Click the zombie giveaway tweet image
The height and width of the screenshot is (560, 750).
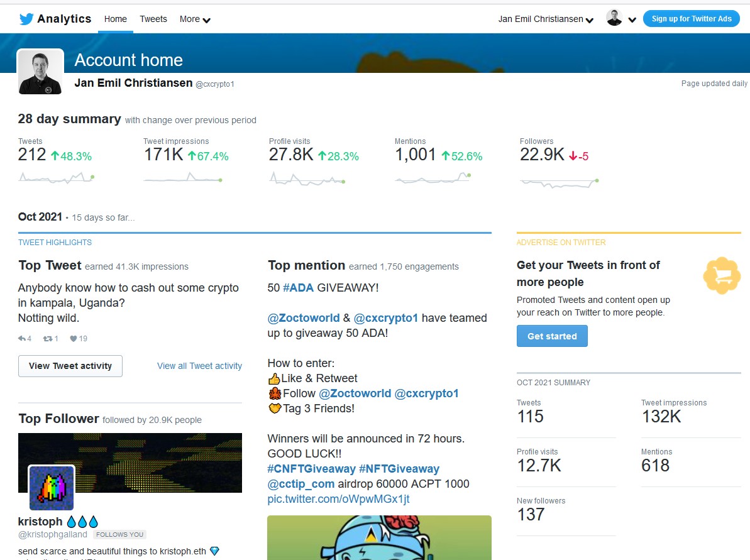tap(379, 537)
